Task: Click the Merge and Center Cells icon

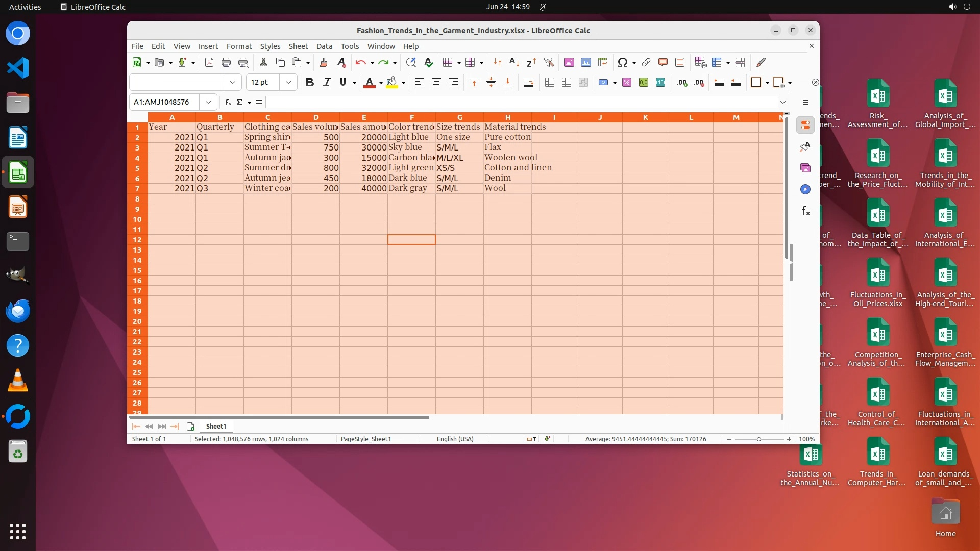Action: pyautogui.click(x=550, y=82)
